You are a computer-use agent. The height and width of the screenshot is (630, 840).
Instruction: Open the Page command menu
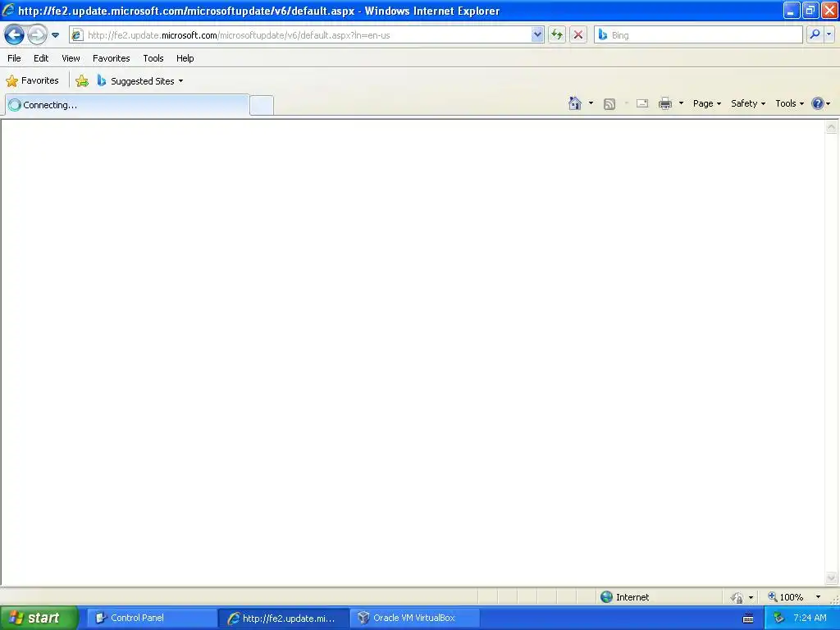(707, 103)
